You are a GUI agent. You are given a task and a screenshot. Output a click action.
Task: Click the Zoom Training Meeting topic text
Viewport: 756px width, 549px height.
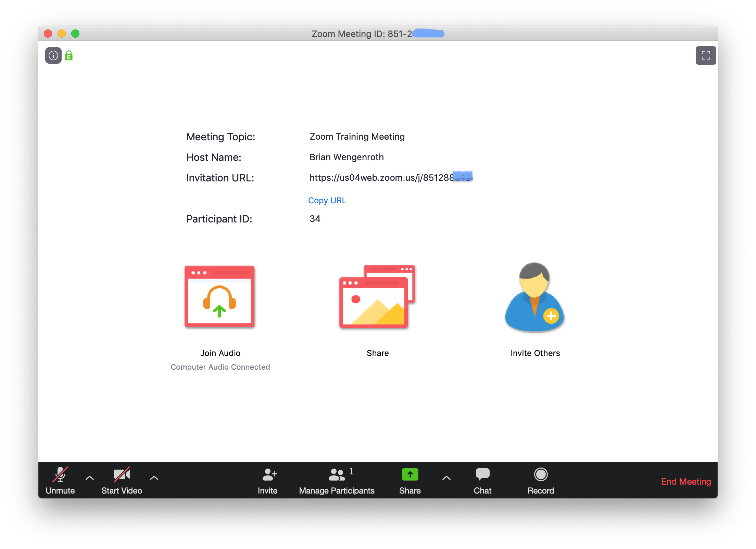(357, 137)
